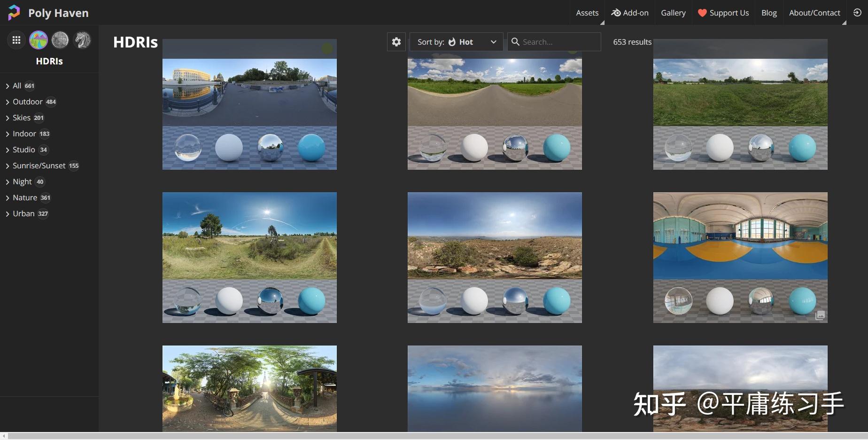Click the heart icon beside Support Us
The height and width of the screenshot is (440, 868).
coord(702,13)
